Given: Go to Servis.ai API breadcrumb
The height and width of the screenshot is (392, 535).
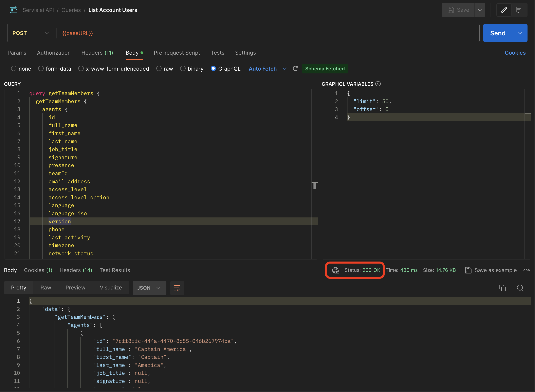Looking at the screenshot, I should pyautogui.click(x=38, y=10).
